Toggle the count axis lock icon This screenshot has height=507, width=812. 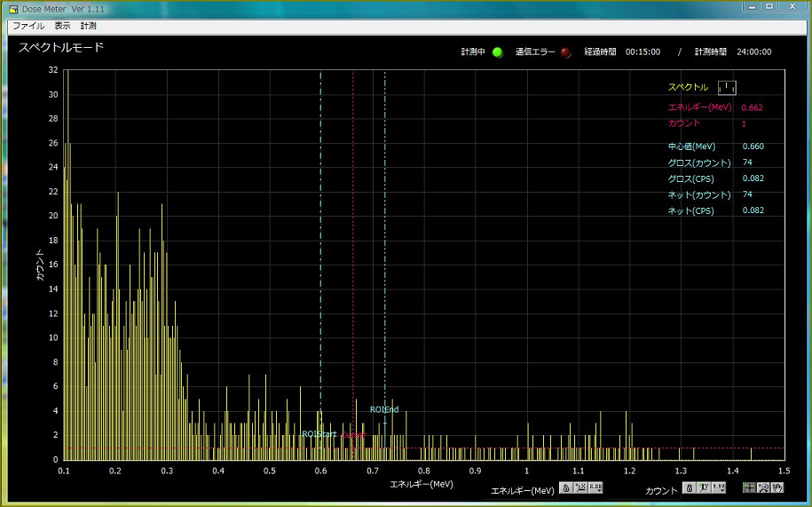[689, 487]
